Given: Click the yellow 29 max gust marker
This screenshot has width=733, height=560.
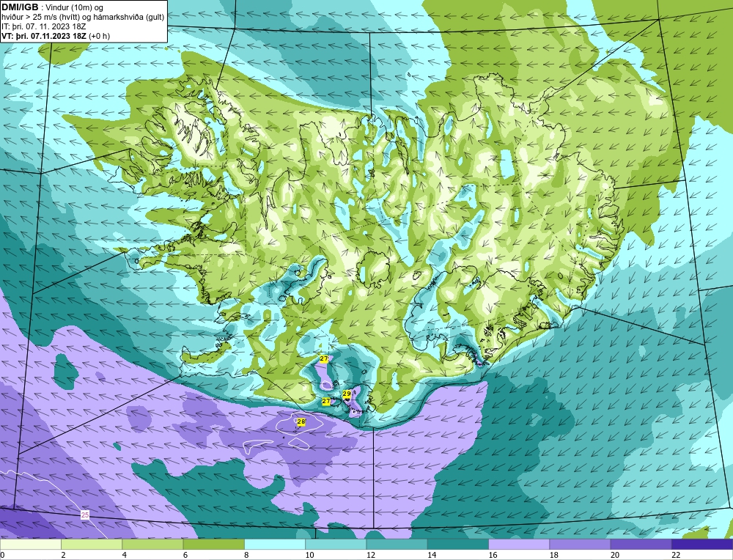Looking at the screenshot, I should (347, 394).
